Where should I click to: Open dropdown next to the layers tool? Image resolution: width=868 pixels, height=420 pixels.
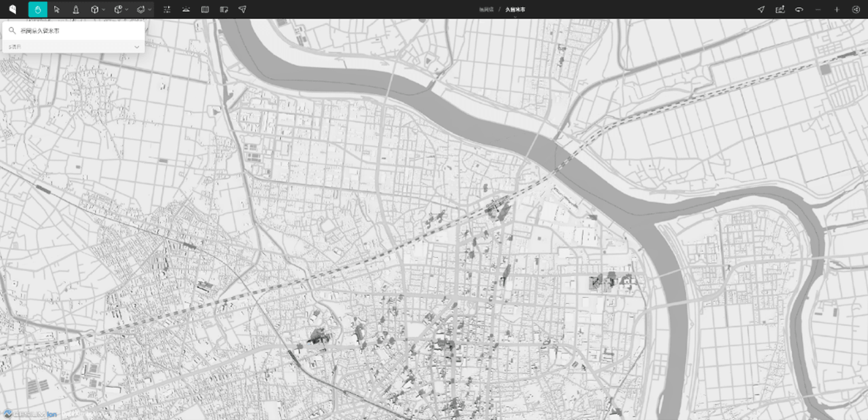pyautogui.click(x=150, y=10)
